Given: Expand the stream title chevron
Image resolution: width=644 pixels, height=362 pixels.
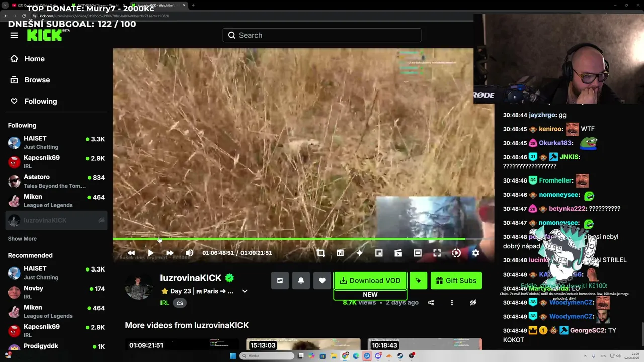Looking at the screenshot, I should [x=245, y=291].
